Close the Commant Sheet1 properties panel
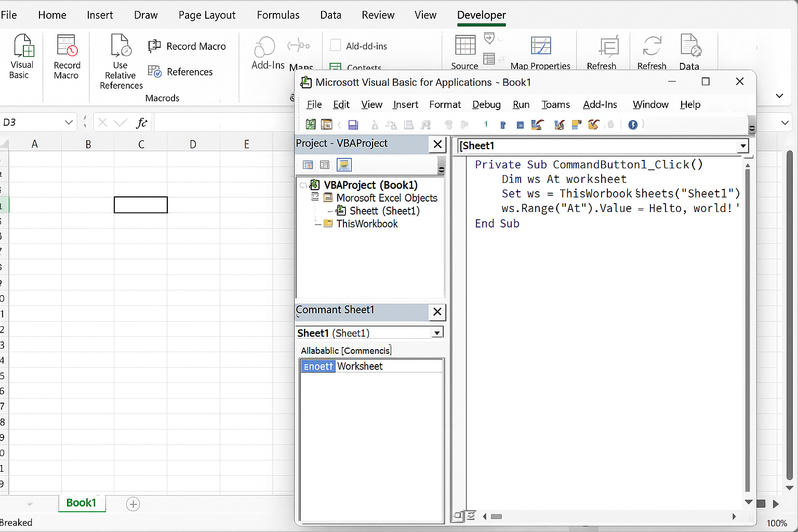The image size is (798, 532). click(437, 312)
